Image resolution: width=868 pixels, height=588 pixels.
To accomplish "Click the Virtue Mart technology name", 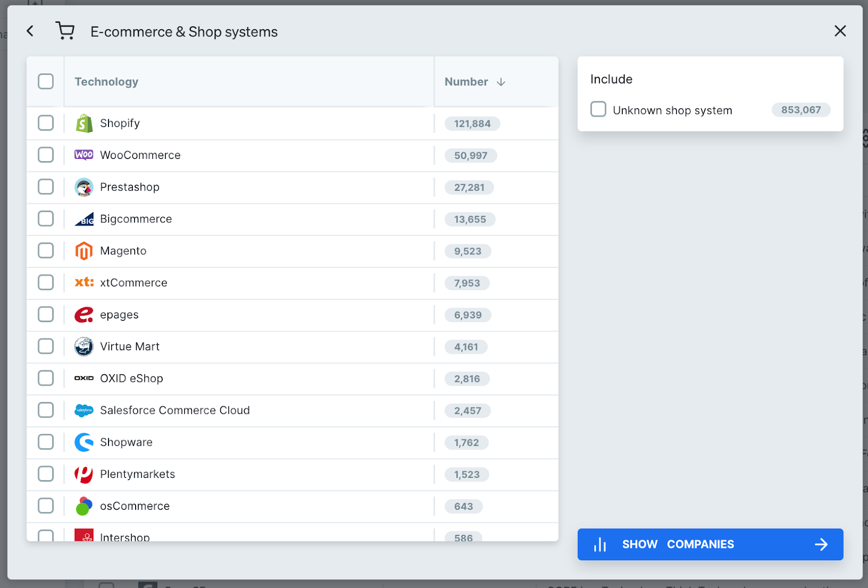I will pos(130,347).
